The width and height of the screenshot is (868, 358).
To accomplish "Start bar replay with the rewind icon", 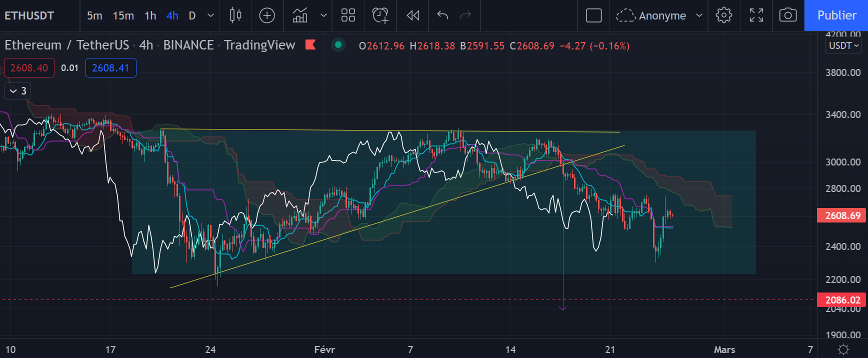I will [x=413, y=15].
